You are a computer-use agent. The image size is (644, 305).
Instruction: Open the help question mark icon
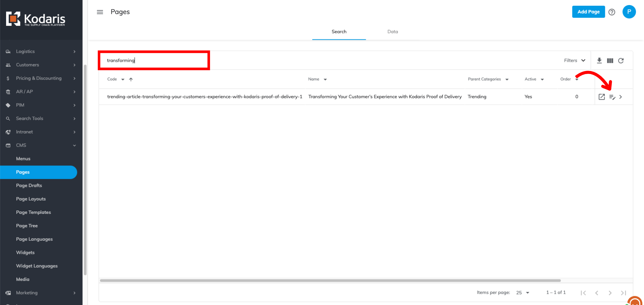point(612,12)
